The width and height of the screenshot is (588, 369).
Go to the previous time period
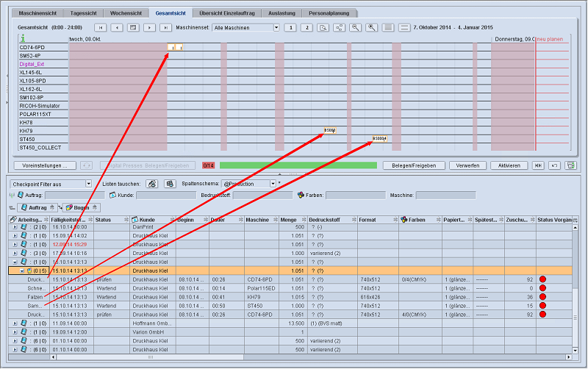click(117, 27)
